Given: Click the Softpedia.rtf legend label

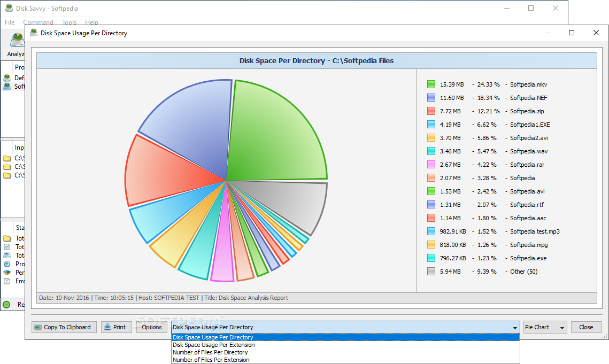Looking at the screenshot, I should [x=527, y=205].
